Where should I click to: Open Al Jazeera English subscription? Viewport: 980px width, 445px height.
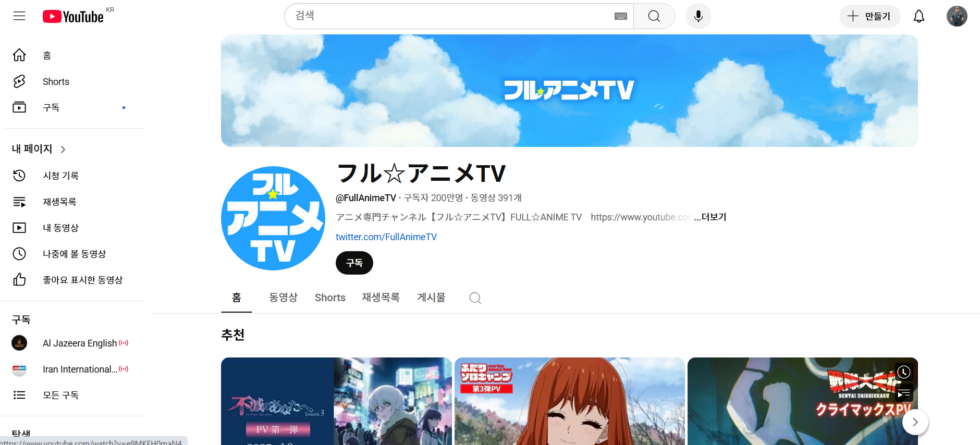click(74, 343)
